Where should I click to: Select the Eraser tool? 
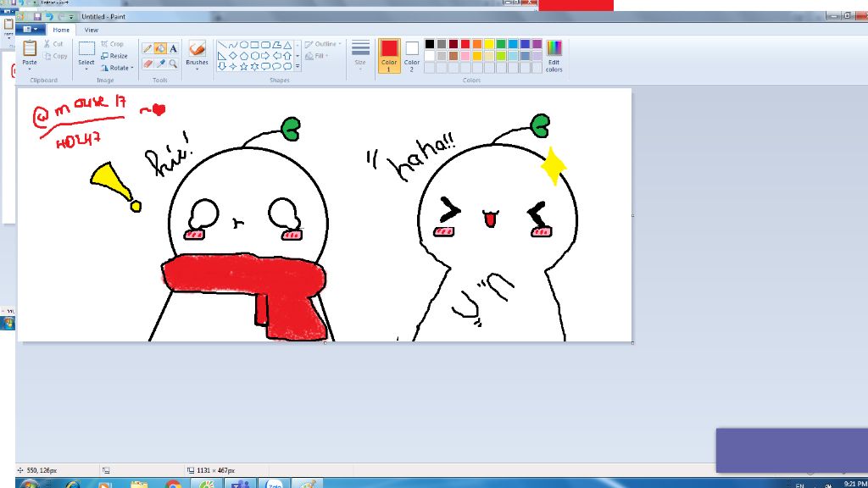[x=147, y=64]
